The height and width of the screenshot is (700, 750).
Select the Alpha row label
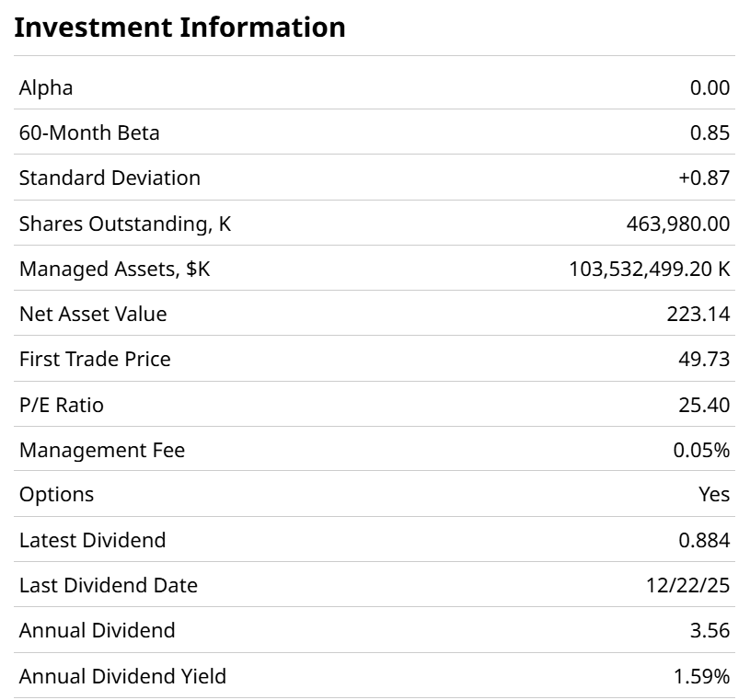[x=46, y=87]
